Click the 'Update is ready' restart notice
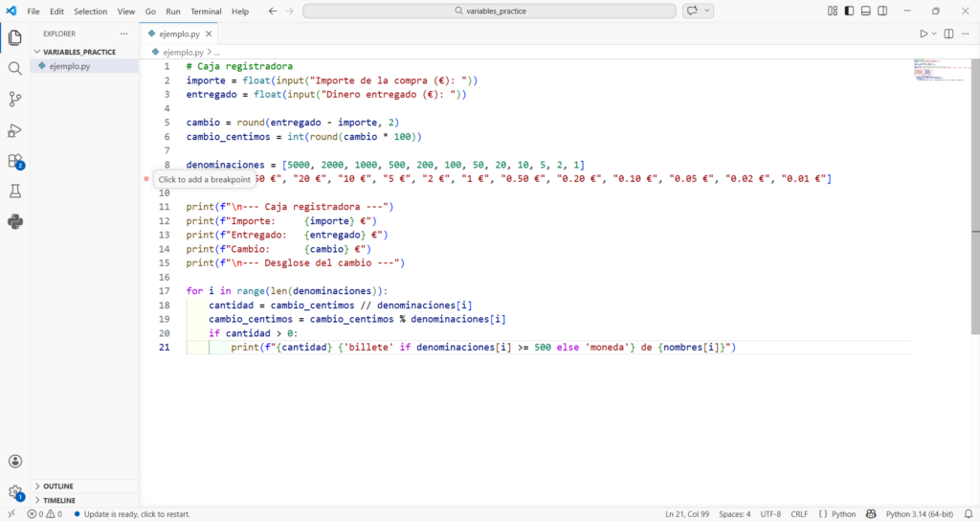This screenshot has width=980, height=521. (x=137, y=514)
